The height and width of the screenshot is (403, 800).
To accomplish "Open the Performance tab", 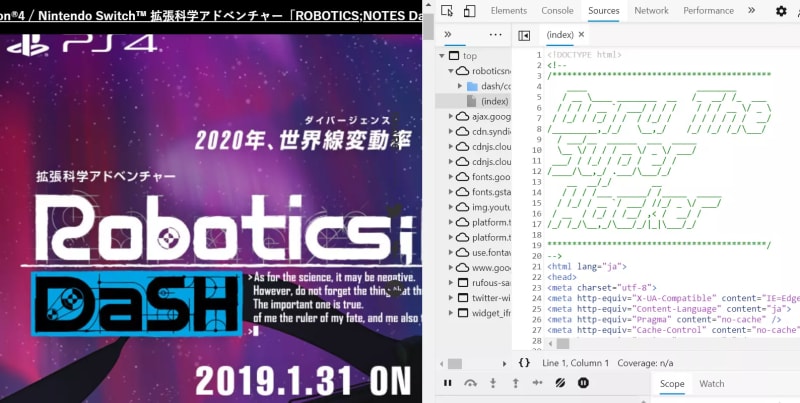I will (708, 10).
